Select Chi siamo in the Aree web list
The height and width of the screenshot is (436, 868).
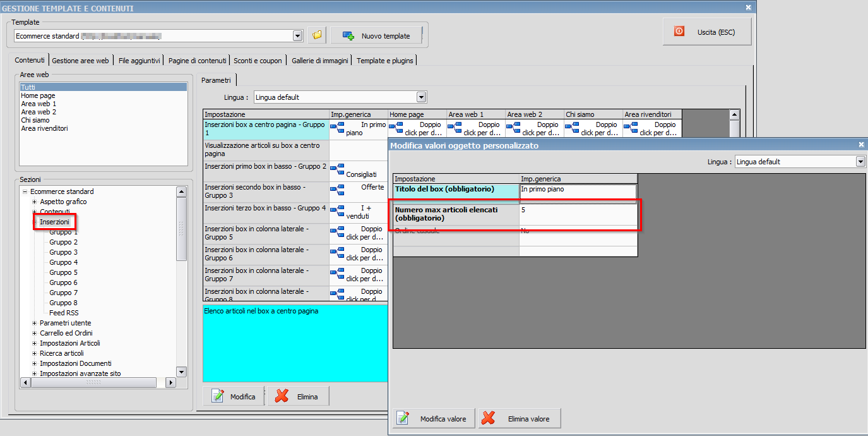click(35, 120)
